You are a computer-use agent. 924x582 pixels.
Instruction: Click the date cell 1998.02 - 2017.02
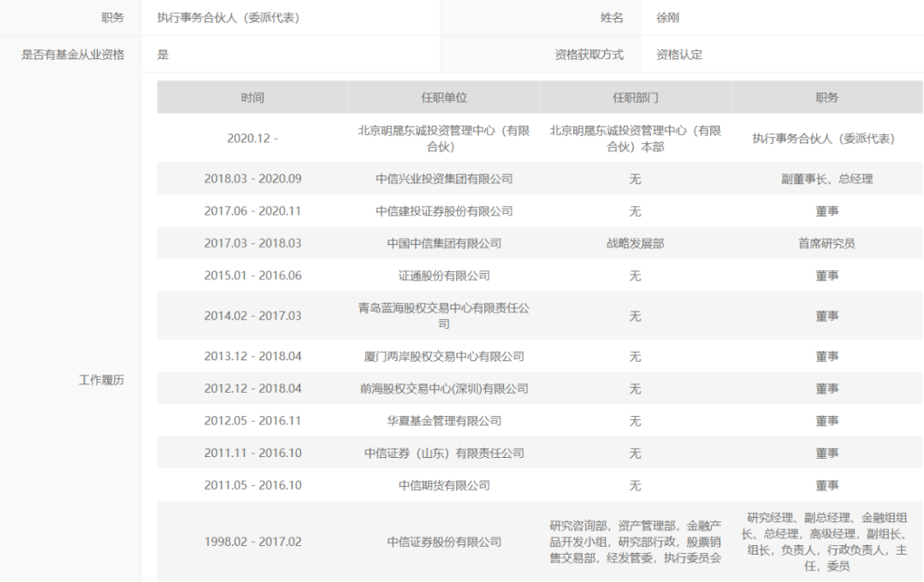(x=252, y=541)
